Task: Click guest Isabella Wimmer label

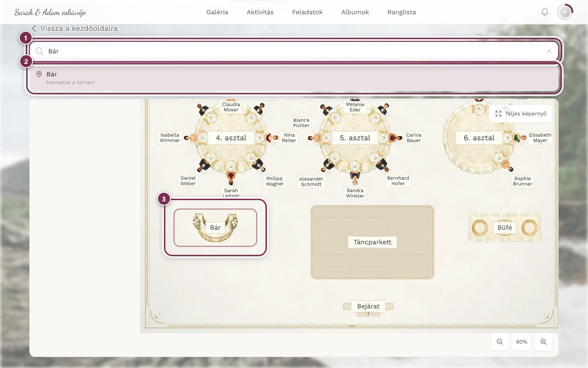Action: point(170,138)
